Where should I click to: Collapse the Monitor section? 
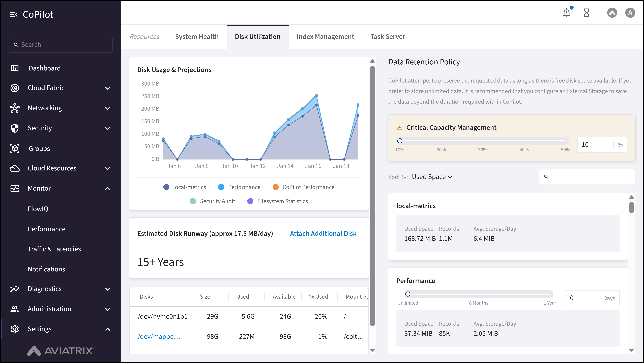pos(107,188)
